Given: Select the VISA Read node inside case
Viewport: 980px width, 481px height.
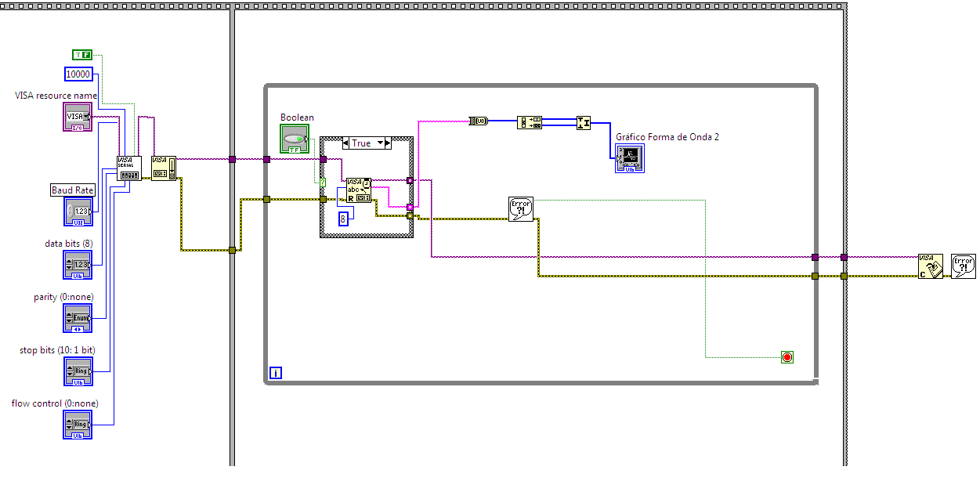Looking at the screenshot, I should click(x=359, y=190).
